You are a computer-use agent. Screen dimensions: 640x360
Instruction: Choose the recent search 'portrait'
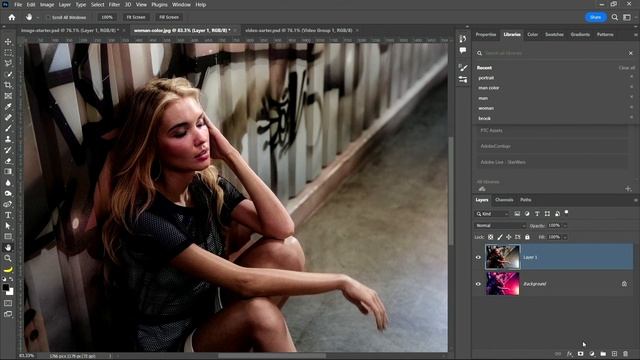point(487,78)
